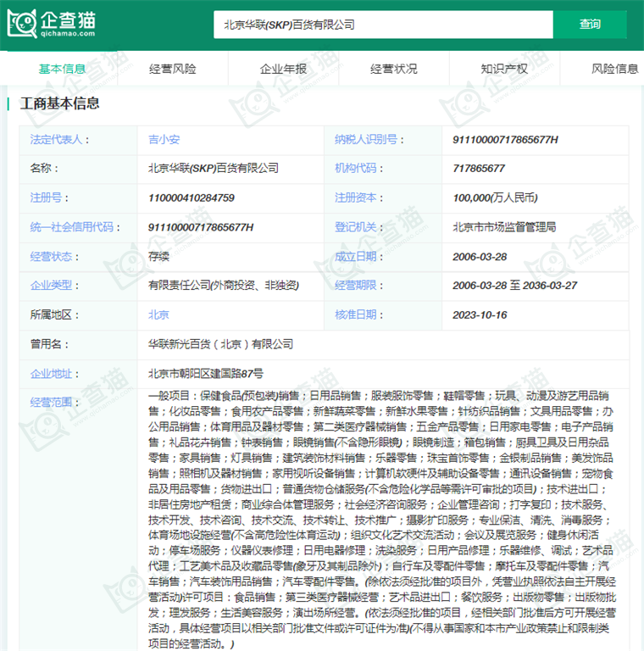This screenshot has width=644, height=651.
Task: Click company name in the 名称 row
Action: pos(214,168)
